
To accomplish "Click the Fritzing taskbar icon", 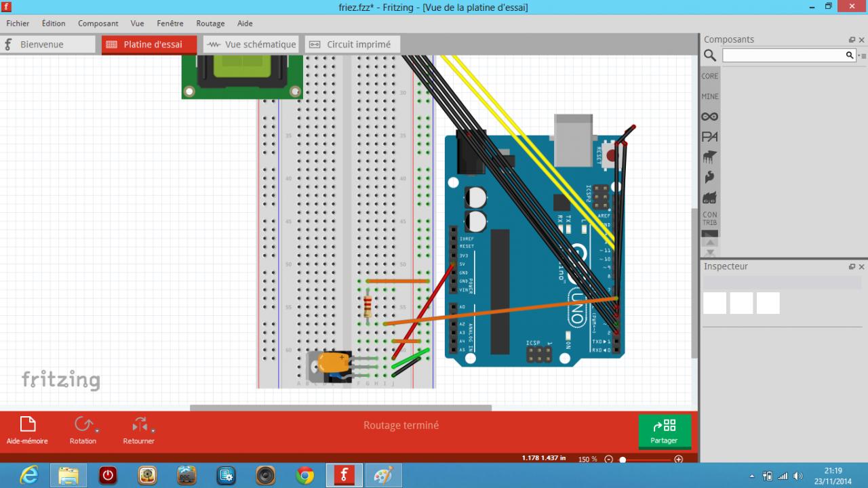I will pos(344,476).
